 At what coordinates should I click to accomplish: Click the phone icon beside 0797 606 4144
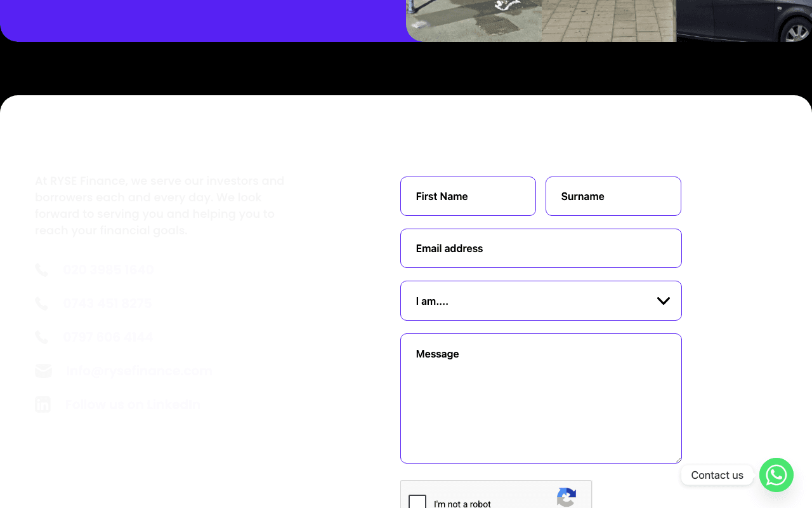point(42,337)
